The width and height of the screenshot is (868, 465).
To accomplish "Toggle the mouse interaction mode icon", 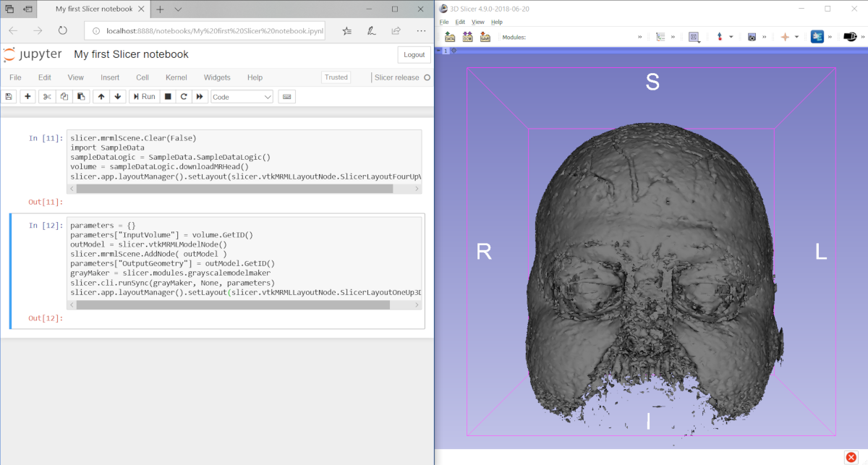I will pyautogui.click(x=694, y=36).
